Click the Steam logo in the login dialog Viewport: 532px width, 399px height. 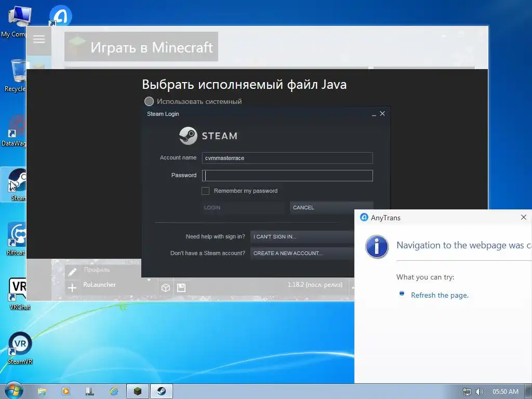click(209, 136)
